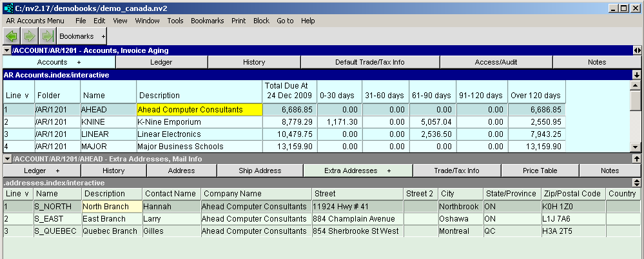644x259 pixels.
Task: Collapse the Extra Addresses, Mail Info panel triangle
Action: point(6,158)
